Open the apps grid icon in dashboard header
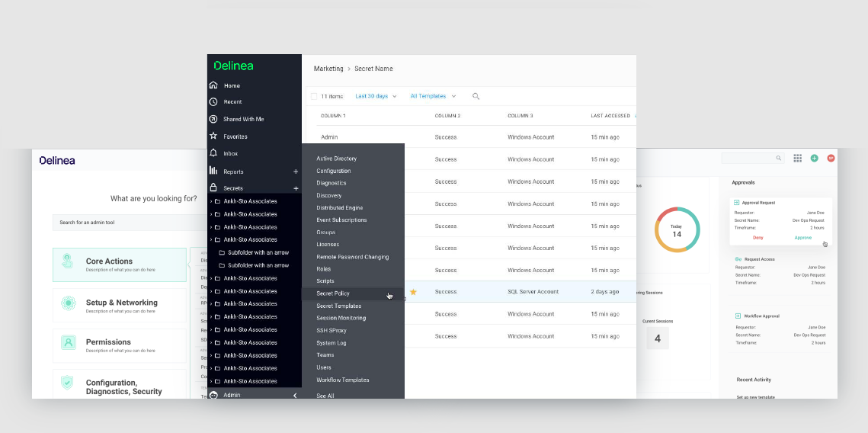The width and height of the screenshot is (868, 433). 798,159
